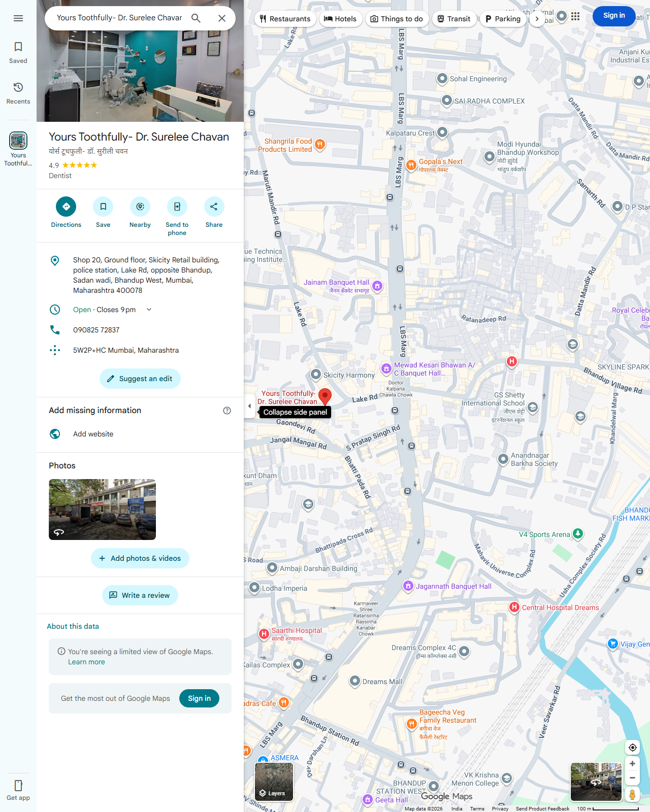Copy plus code 5W2P+HC Mumbai
This screenshot has height=812, width=650.
coord(140,350)
